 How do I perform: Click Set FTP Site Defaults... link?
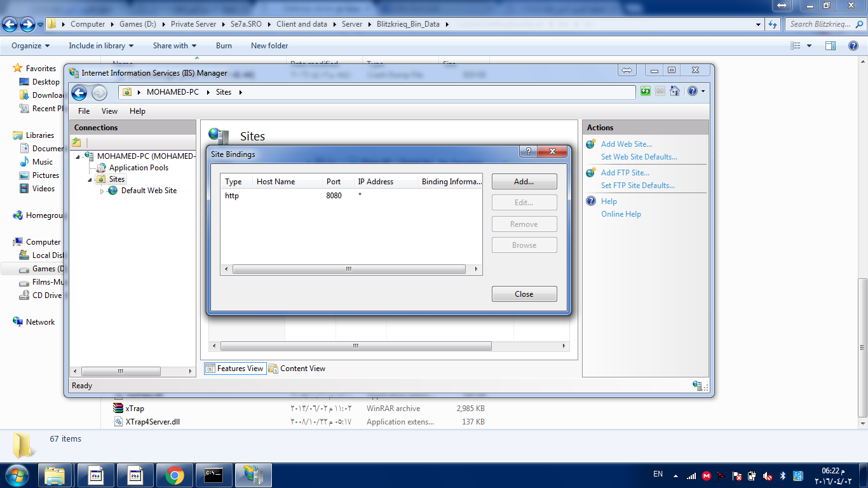pyautogui.click(x=638, y=186)
